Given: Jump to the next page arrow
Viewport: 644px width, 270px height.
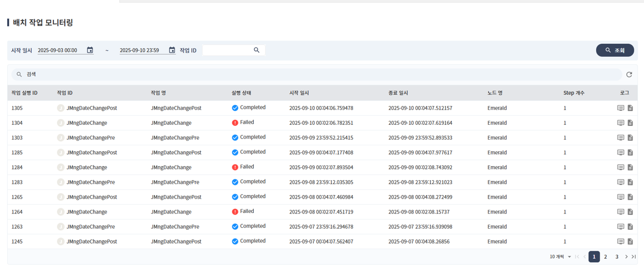Looking at the screenshot, I should (626, 257).
